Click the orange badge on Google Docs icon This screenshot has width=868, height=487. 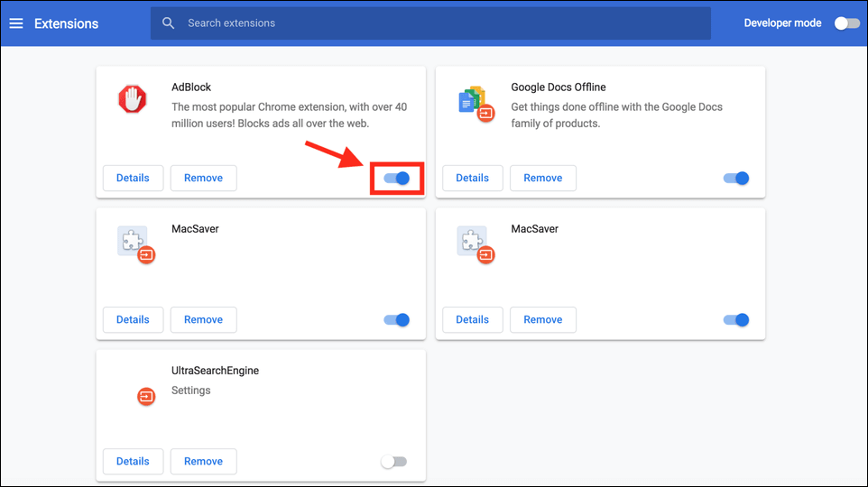pyautogui.click(x=486, y=114)
